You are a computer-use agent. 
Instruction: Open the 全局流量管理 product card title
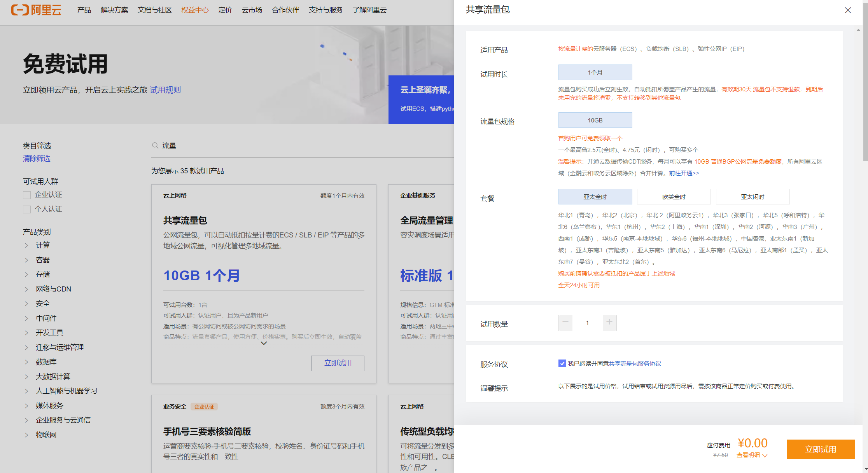point(427,221)
